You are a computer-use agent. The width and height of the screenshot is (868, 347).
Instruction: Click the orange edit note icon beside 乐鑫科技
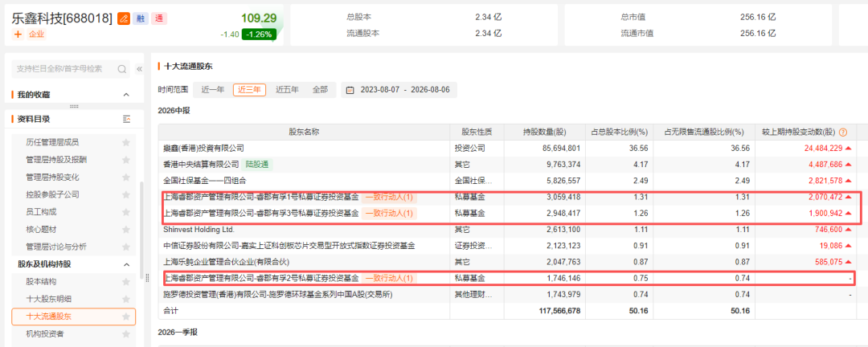pos(124,18)
